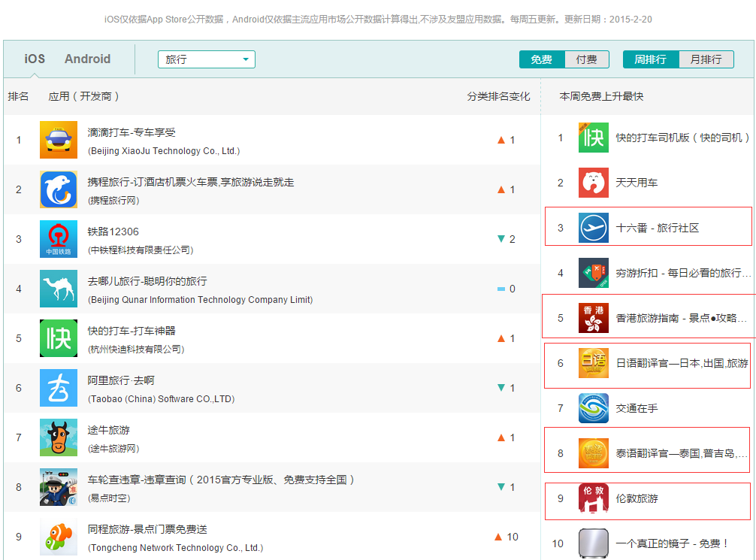The height and width of the screenshot is (560, 756).
Task: Open the 一个真正的镜子 mirror icon
Action: click(594, 543)
